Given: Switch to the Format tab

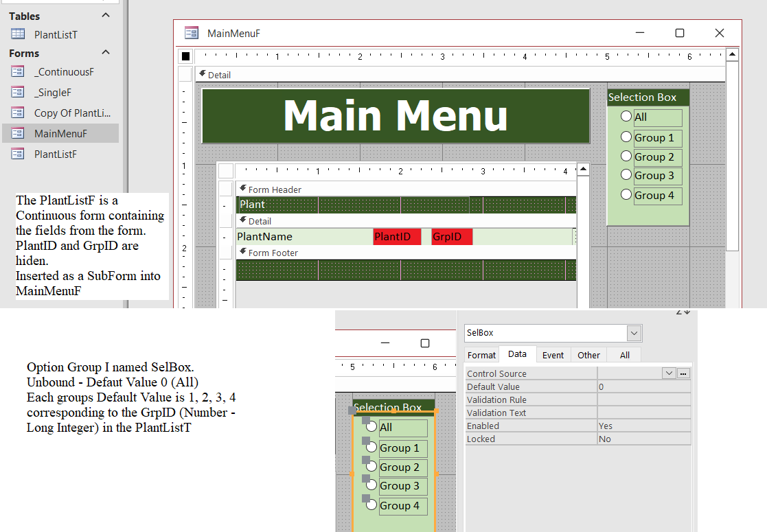Looking at the screenshot, I should coord(481,355).
